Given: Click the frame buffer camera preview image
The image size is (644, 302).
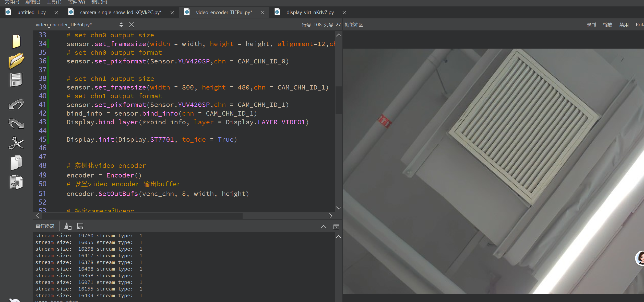Looking at the screenshot, I should [493, 171].
